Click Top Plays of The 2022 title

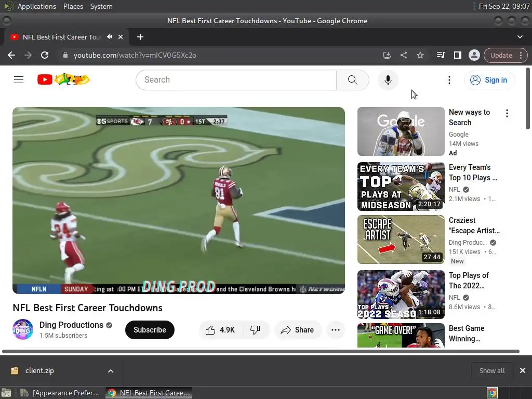pyautogui.click(x=469, y=280)
